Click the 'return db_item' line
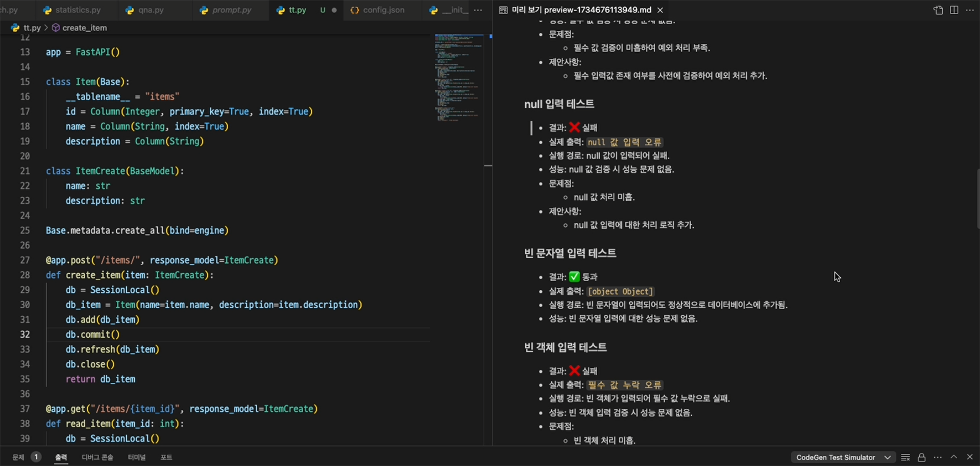This screenshot has height=466, width=980. click(x=101, y=379)
